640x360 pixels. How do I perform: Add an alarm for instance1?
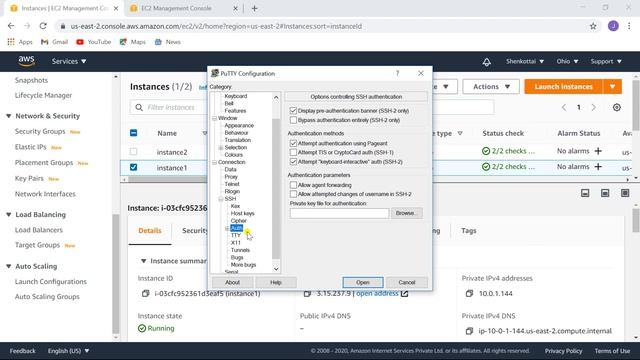coord(598,167)
